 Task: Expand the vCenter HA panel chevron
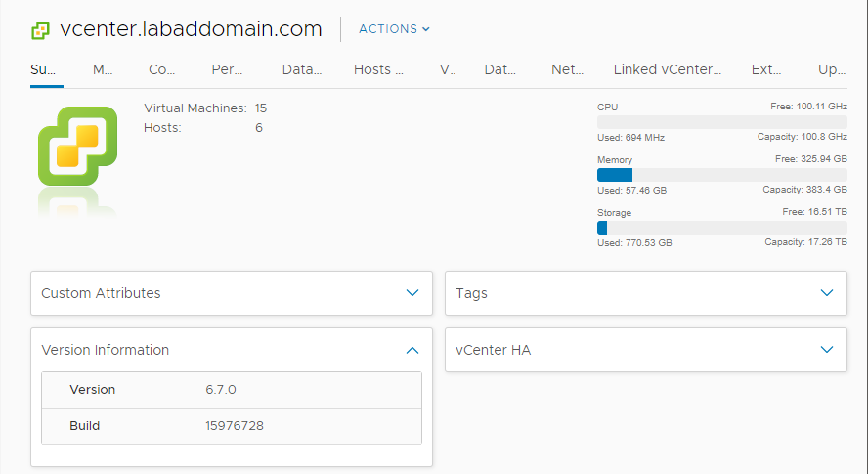(x=827, y=350)
